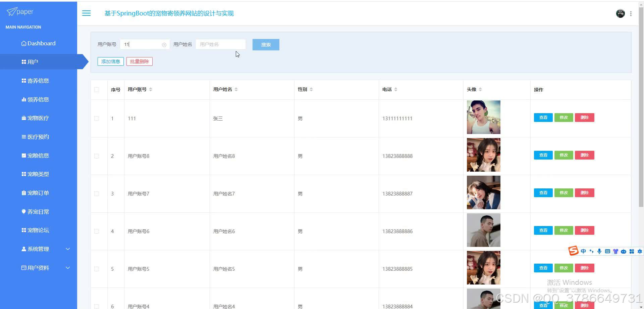Check the row for 用户账号4

click(97, 306)
